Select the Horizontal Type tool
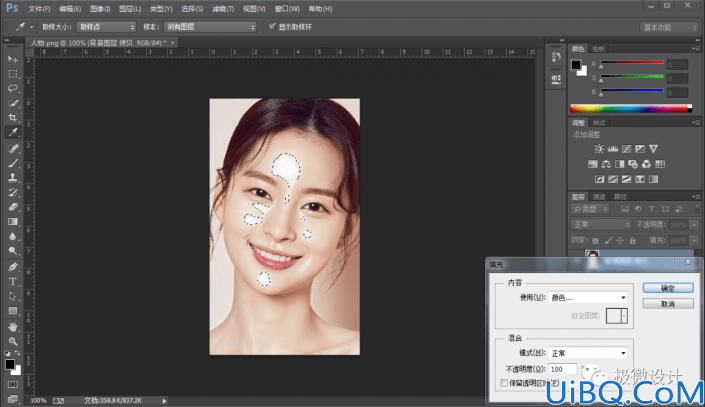Screen dimensions: 705x407 pyautogui.click(x=13, y=282)
